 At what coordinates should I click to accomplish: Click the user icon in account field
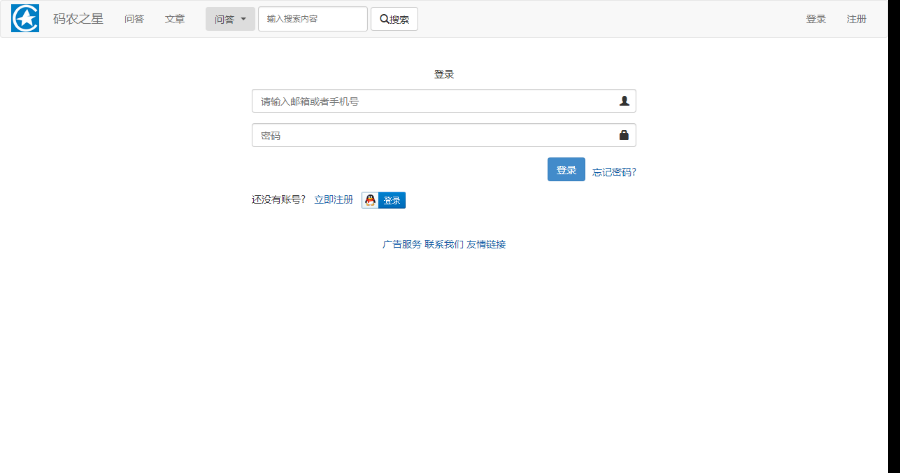[x=624, y=101]
